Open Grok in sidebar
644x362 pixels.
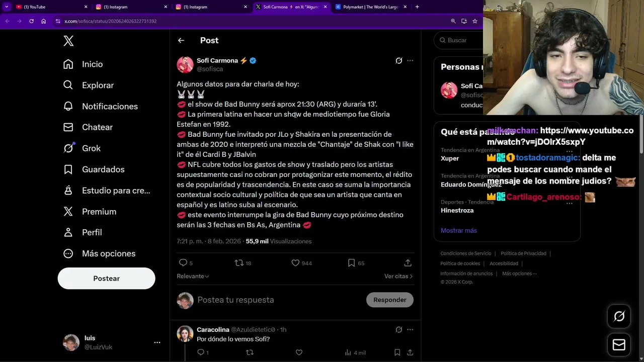pyautogui.click(x=82, y=148)
